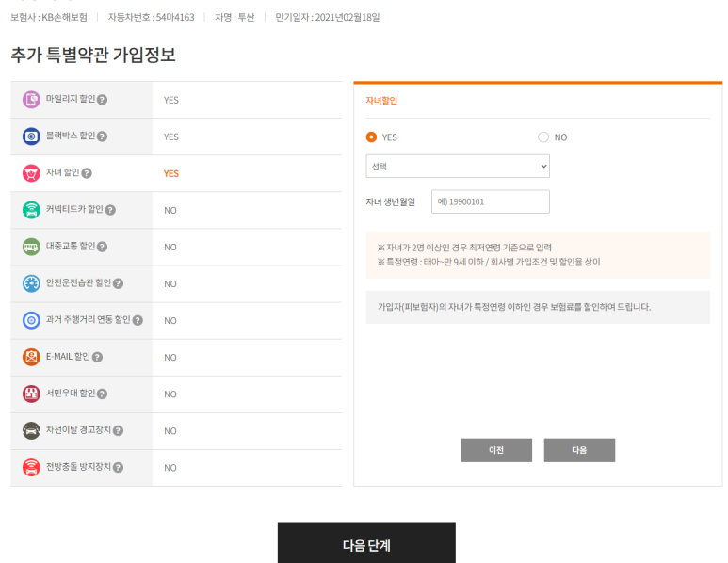Click the 커넥티드카 할인 green icon
The image size is (728, 563).
[x=31, y=210]
